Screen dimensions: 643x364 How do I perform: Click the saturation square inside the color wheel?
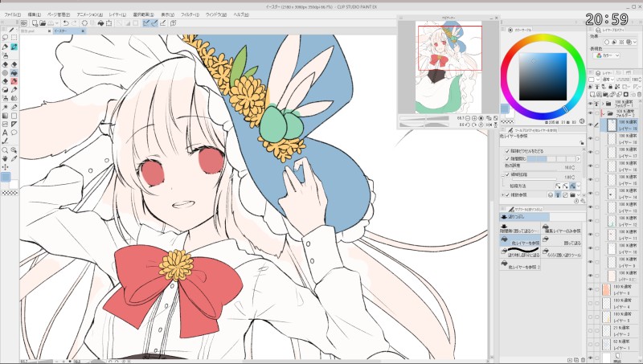click(x=543, y=76)
